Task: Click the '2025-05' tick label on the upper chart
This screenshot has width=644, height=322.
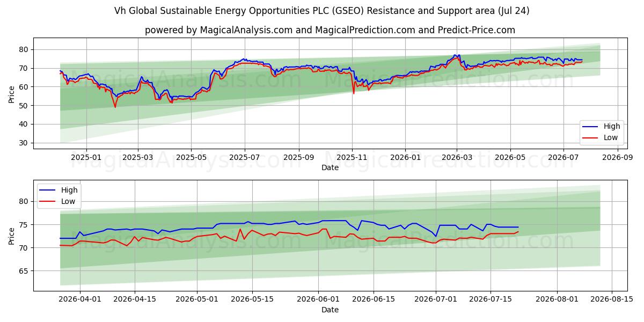Action: point(191,157)
